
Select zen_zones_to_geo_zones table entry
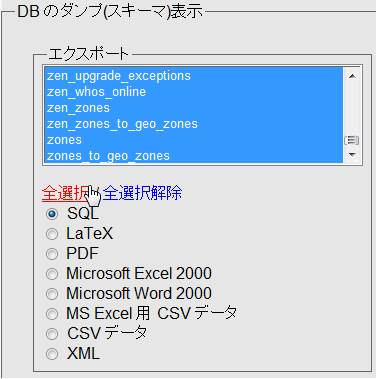tap(193, 124)
